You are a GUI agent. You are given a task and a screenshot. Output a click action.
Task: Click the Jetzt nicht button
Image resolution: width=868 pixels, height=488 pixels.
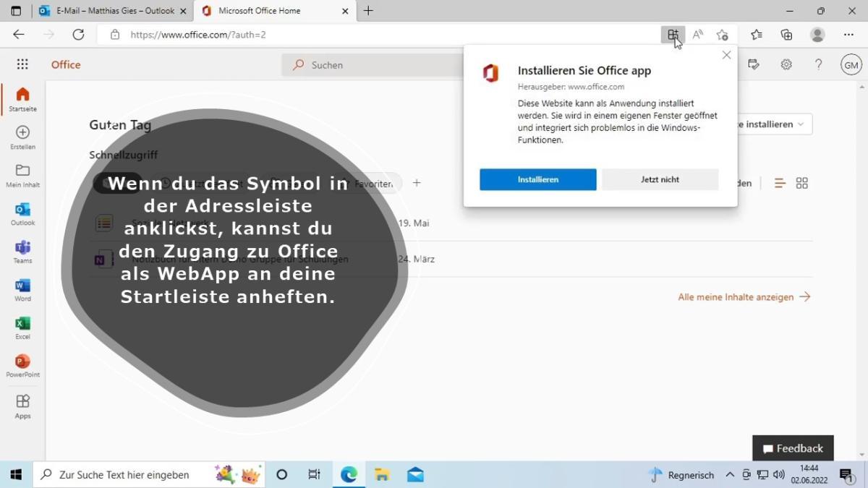coord(660,179)
